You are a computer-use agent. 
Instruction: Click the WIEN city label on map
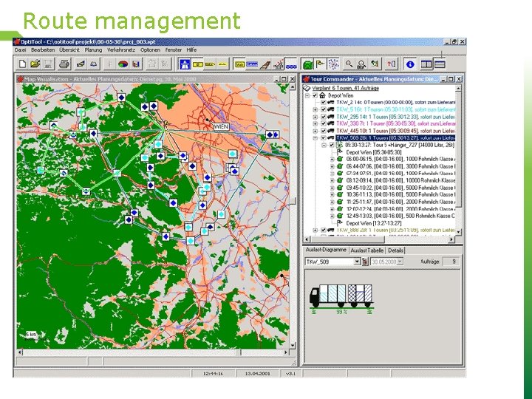coord(220,126)
